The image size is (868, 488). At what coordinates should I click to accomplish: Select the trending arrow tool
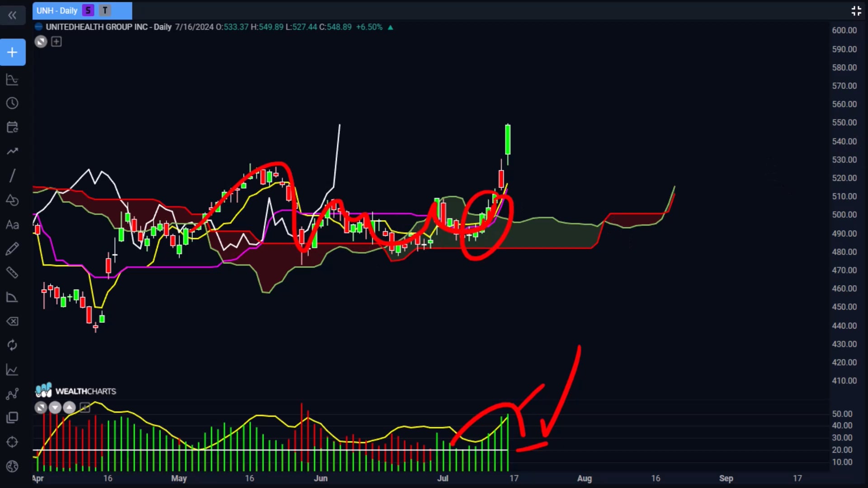click(12, 151)
